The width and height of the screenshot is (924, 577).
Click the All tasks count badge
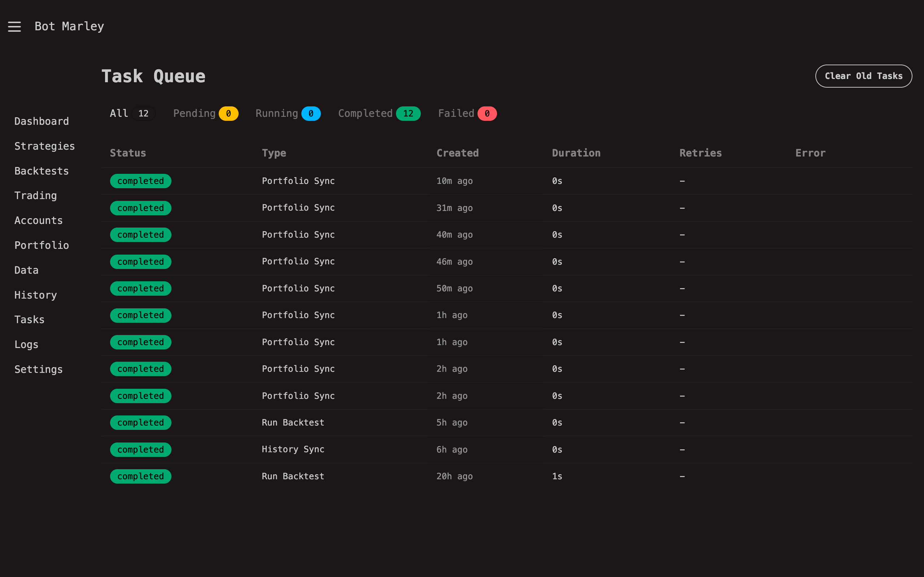pos(144,113)
